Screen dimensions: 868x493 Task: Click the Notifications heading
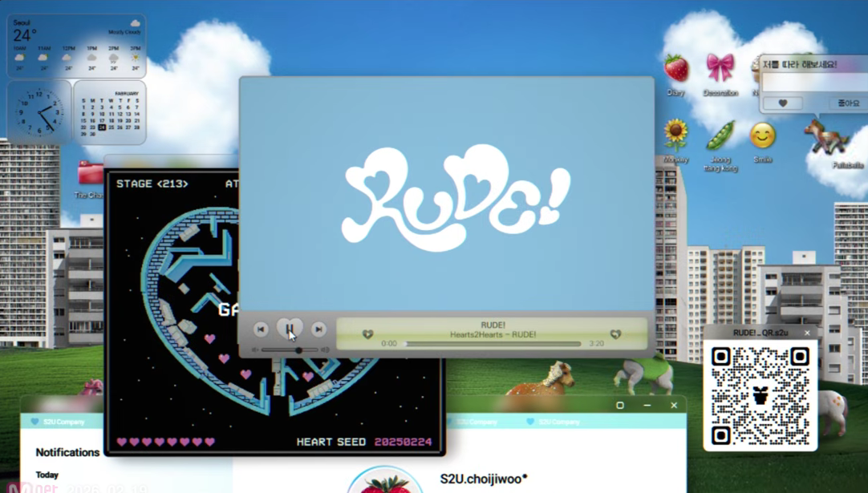point(67,453)
